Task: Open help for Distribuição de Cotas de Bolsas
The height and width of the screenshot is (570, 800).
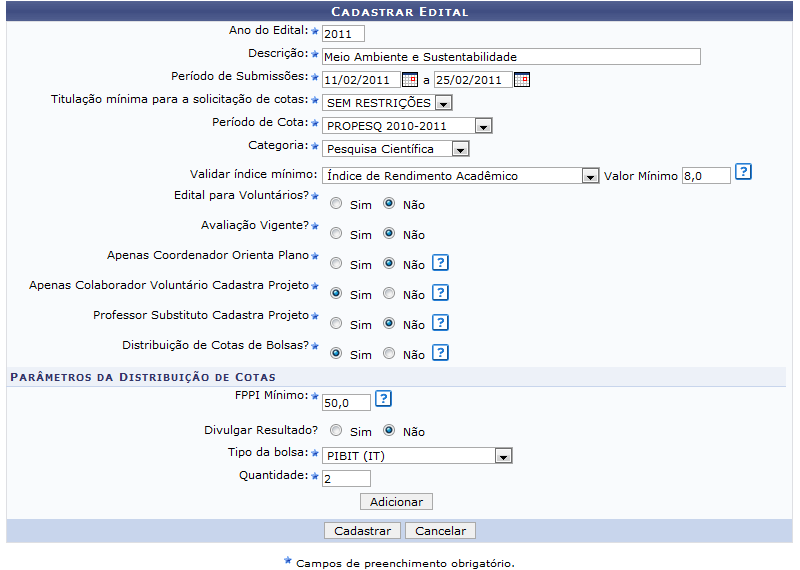Action: tap(440, 353)
